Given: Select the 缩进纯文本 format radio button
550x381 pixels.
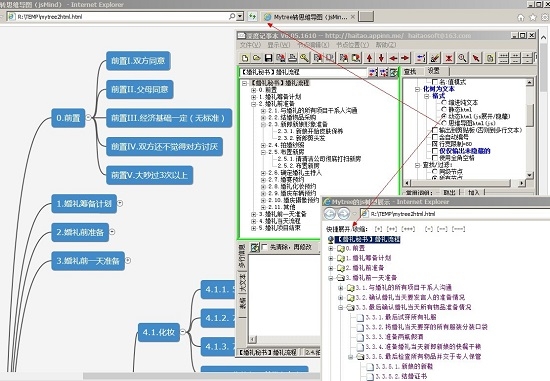Looking at the screenshot, I should (x=444, y=102).
